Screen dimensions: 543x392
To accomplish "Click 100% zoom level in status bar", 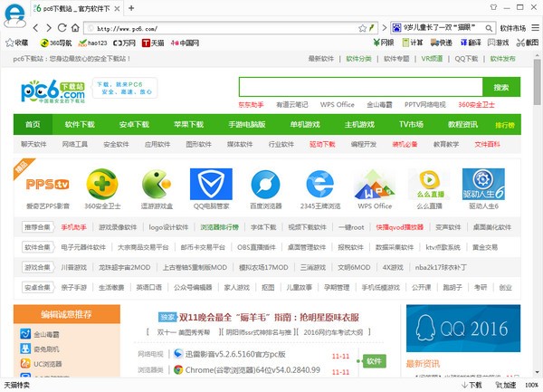I will (531, 385).
